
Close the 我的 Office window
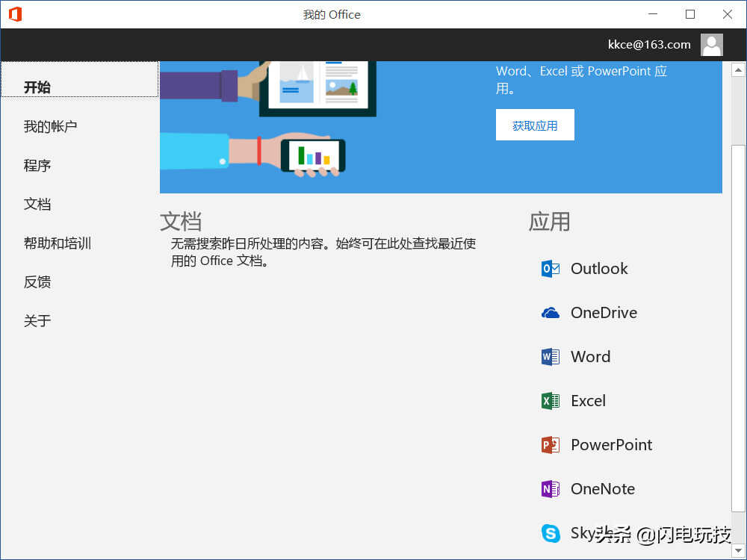[x=728, y=14]
